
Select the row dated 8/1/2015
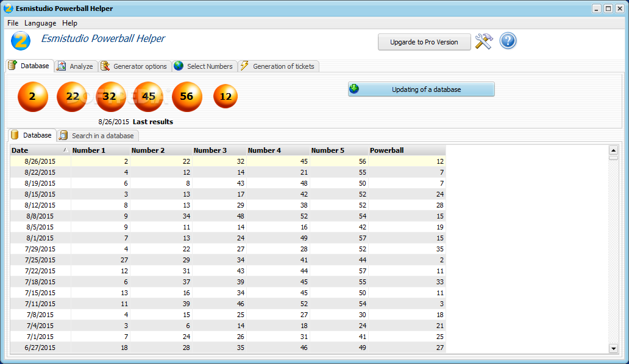coord(228,238)
